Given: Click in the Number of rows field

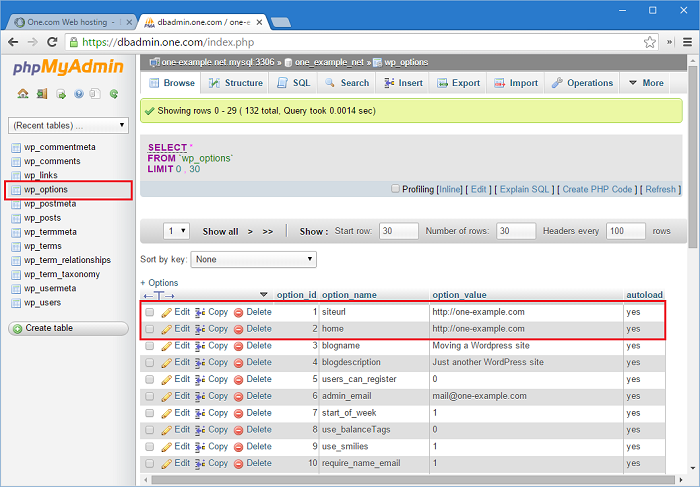Looking at the screenshot, I should pyautogui.click(x=516, y=231).
